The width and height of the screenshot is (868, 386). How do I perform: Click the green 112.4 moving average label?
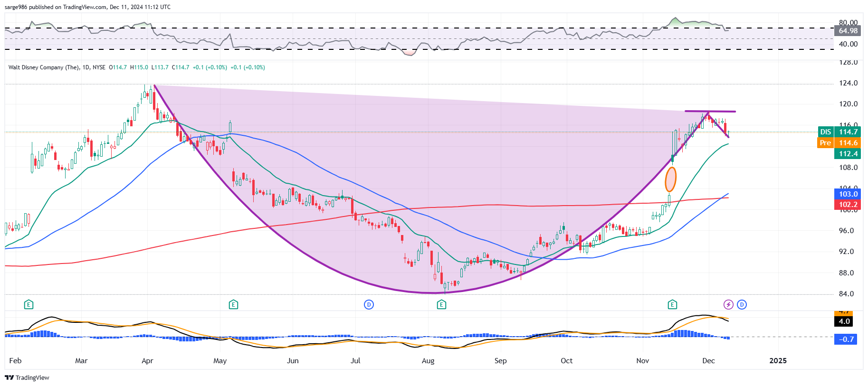[x=848, y=154]
